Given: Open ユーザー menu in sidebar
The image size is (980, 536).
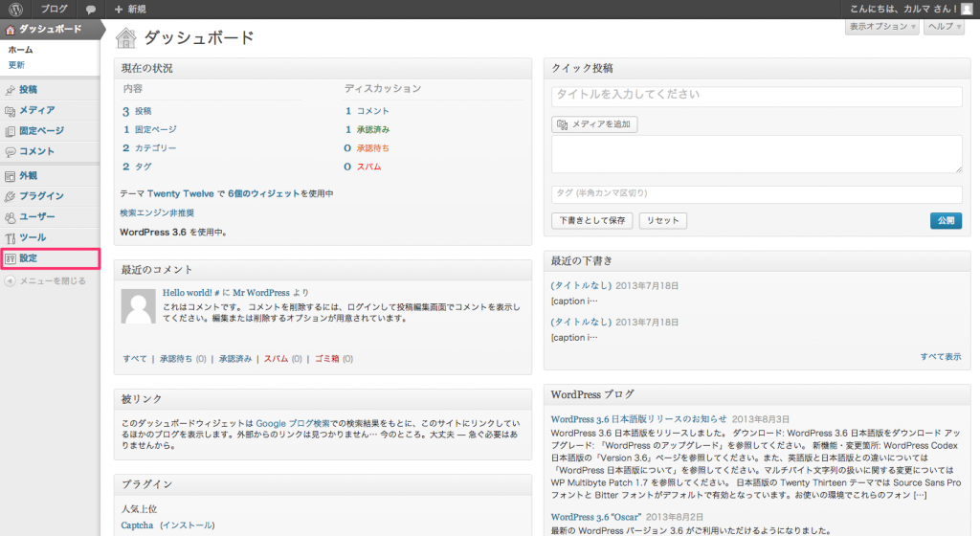Looking at the screenshot, I should click(x=37, y=216).
